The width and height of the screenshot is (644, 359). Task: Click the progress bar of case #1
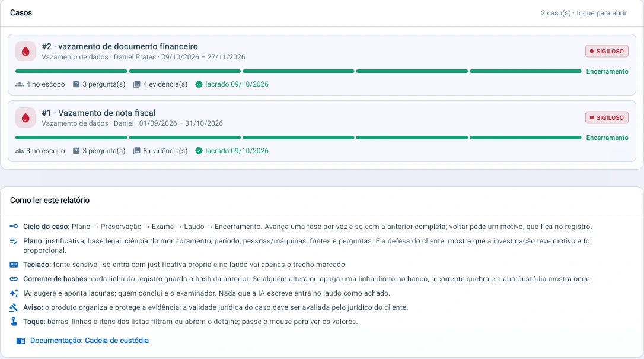[298, 138]
